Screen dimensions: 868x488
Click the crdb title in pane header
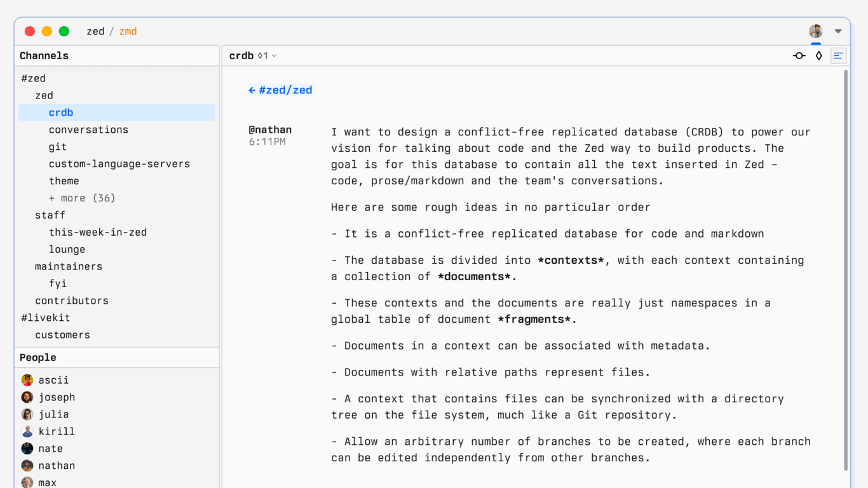pos(241,56)
